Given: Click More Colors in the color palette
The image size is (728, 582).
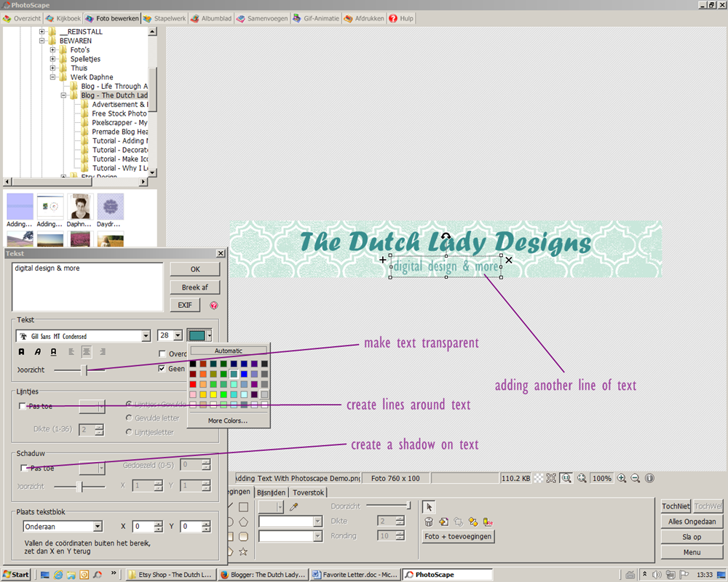Looking at the screenshot, I should pyautogui.click(x=227, y=420).
